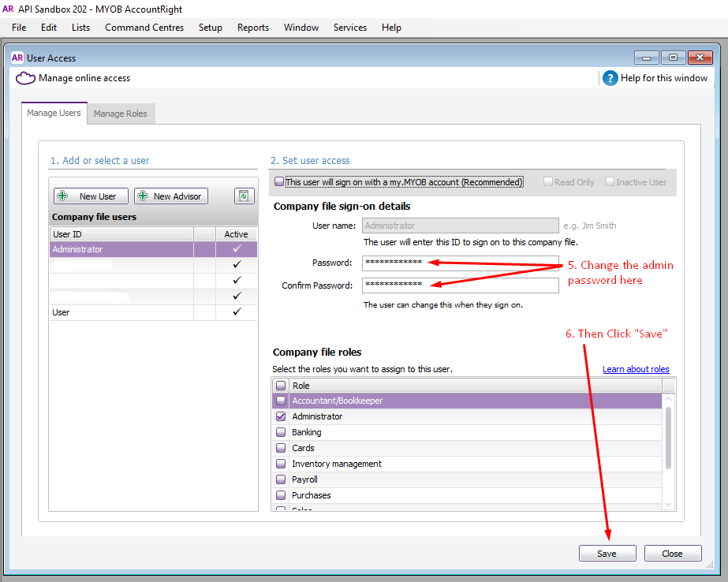Click the New User button
The width and height of the screenshot is (728, 582).
point(91,196)
